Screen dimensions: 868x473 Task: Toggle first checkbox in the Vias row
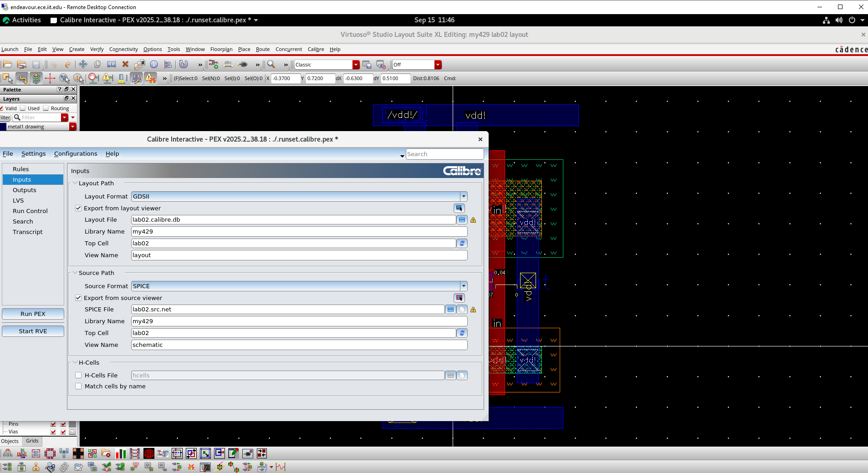click(53, 432)
